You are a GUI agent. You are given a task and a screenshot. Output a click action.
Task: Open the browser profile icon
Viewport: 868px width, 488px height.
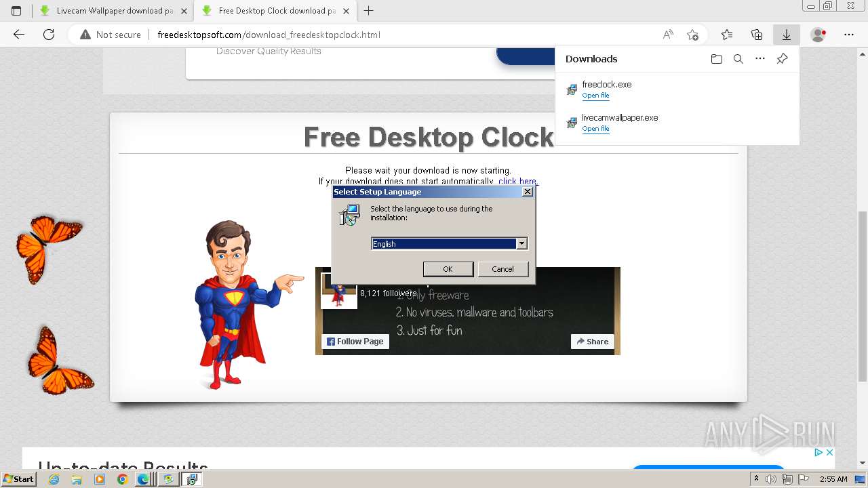(818, 35)
